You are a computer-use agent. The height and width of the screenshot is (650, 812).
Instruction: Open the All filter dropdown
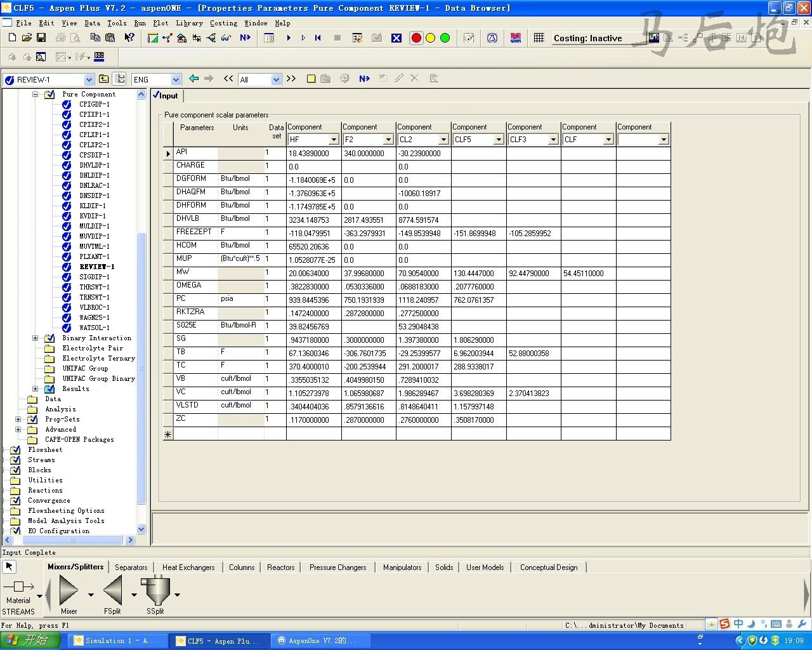(276, 79)
